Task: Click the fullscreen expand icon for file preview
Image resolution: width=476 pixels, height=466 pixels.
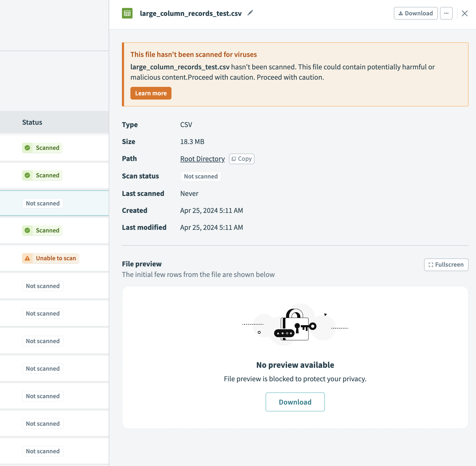Action: click(x=431, y=265)
